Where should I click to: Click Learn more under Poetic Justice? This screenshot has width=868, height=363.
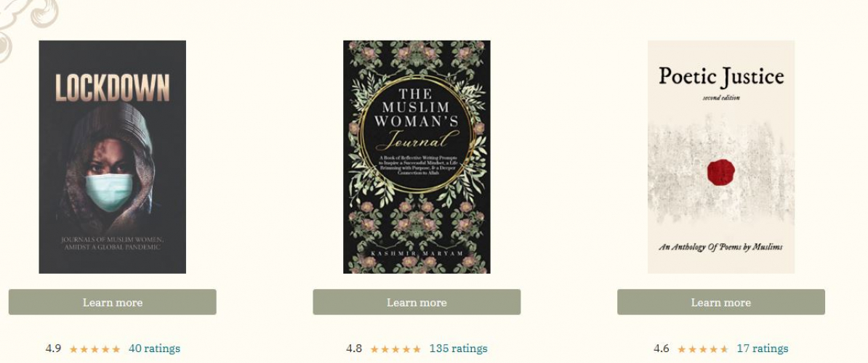point(721,302)
